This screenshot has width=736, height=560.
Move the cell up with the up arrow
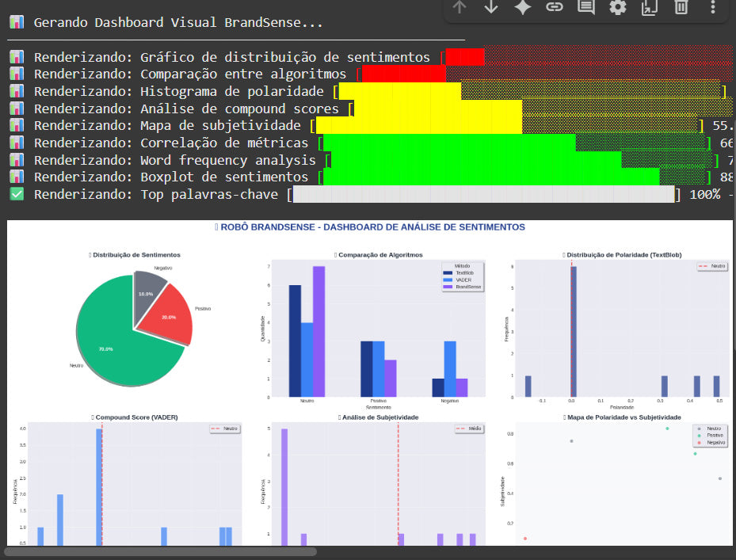point(460,7)
